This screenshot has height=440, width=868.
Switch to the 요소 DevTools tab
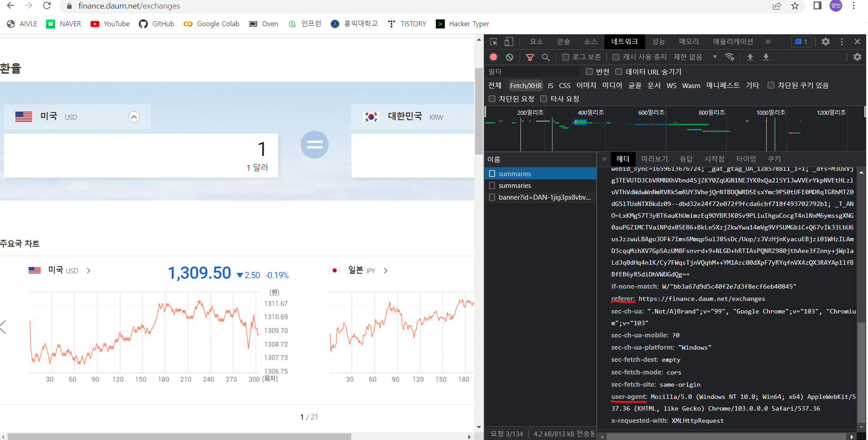click(536, 42)
